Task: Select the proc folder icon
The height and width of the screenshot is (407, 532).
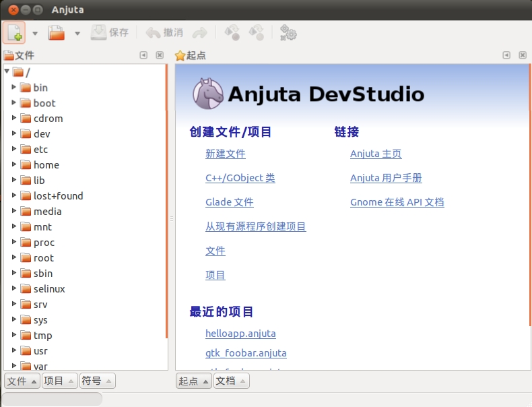Action: tap(26, 242)
